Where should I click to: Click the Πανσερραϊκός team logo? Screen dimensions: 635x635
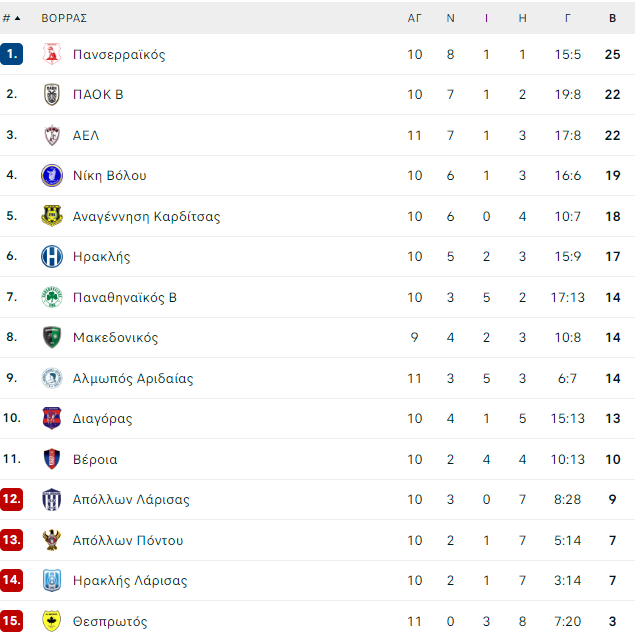(x=52, y=54)
